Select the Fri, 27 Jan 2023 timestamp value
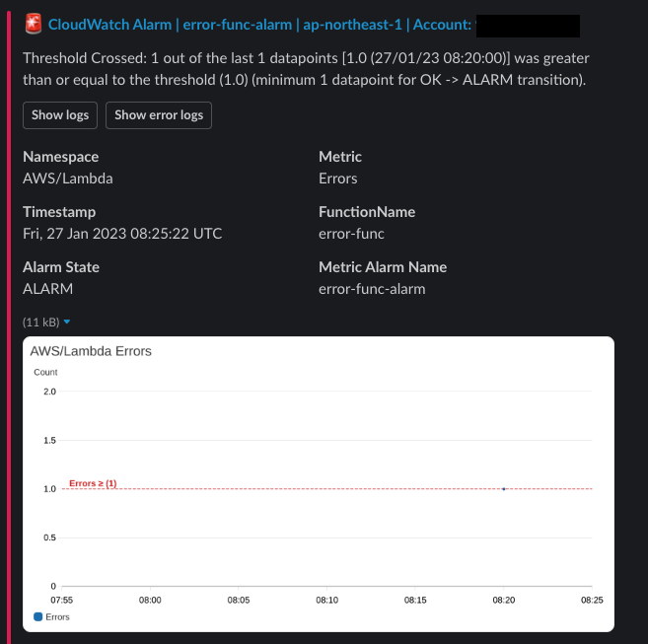648x644 pixels. click(122, 234)
